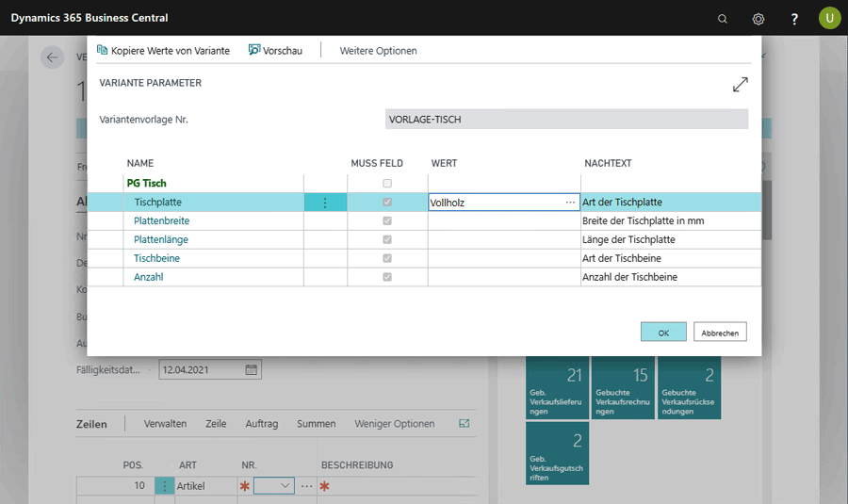Screen dimensions: 848x504
Task: Open the Tischplatte parameter link
Action: click(158, 203)
